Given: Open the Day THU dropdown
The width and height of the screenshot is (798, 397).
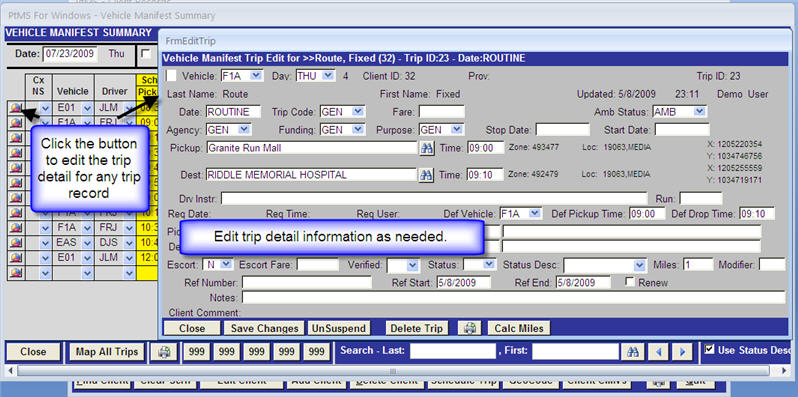Looking at the screenshot, I should [x=329, y=76].
